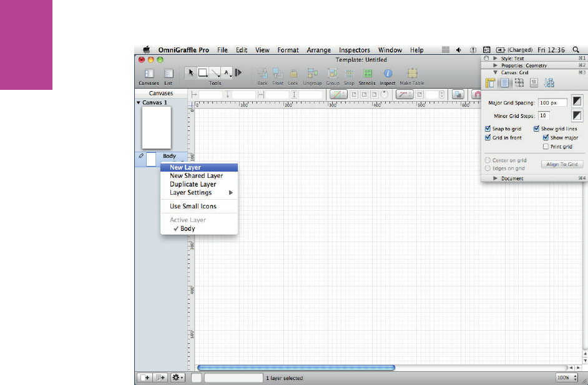Choose New Shared Layer menu item
The image size is (588, 385).
199,175
